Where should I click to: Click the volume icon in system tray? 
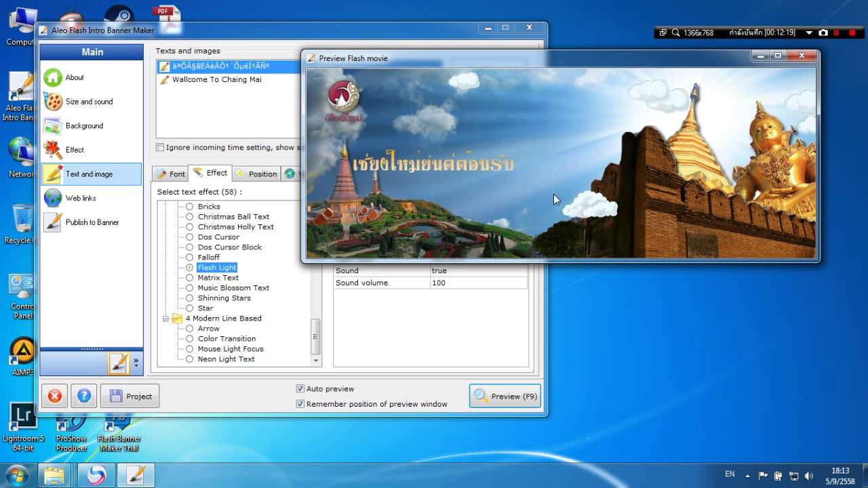[x=808, y=475]
